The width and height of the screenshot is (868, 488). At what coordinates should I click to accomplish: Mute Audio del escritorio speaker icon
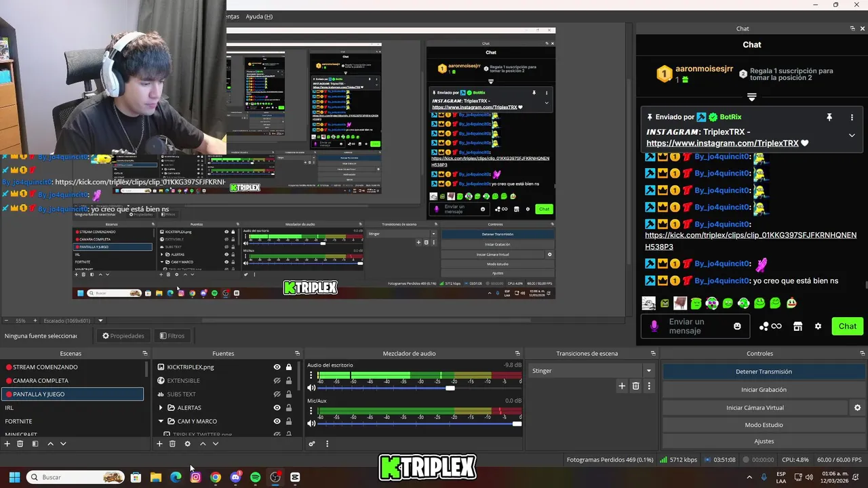click(x=312, y=388)
